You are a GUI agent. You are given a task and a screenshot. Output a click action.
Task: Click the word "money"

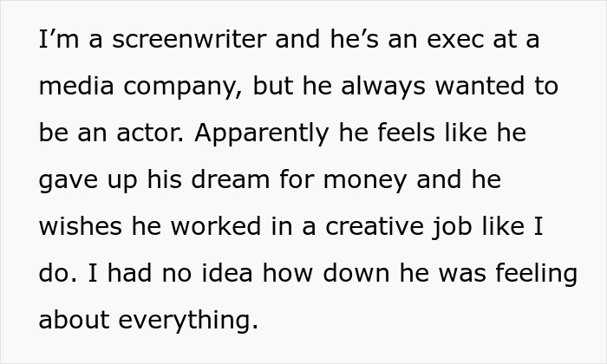tap(365, 181)
